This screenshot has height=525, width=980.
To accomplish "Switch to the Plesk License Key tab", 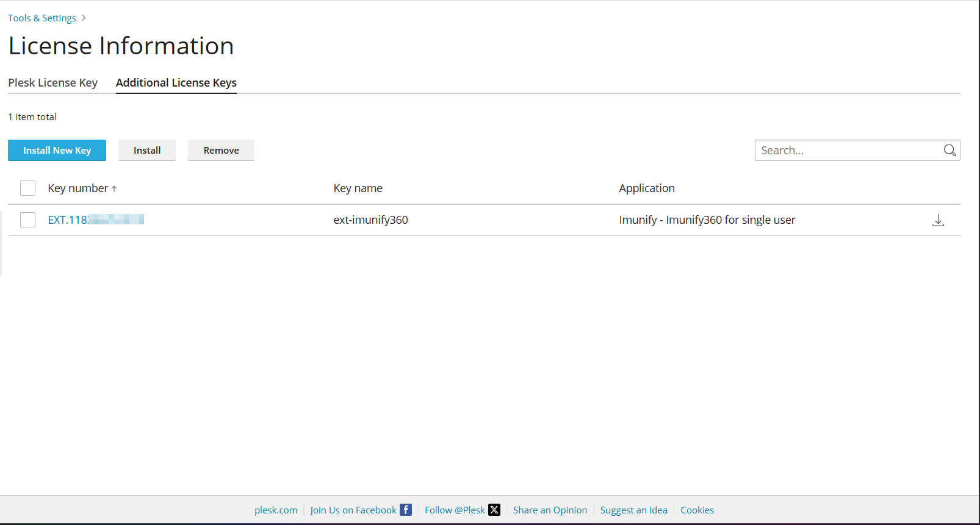I will tap(53, 82).
